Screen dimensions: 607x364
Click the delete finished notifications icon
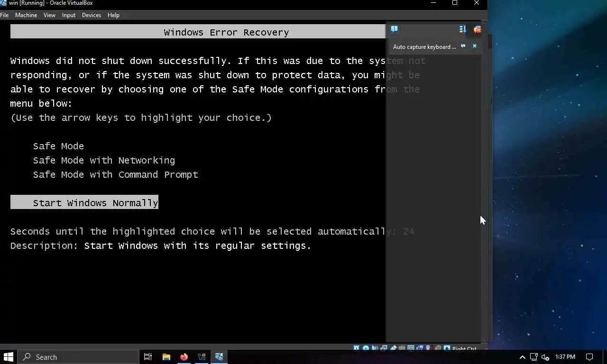coord(477,29)
